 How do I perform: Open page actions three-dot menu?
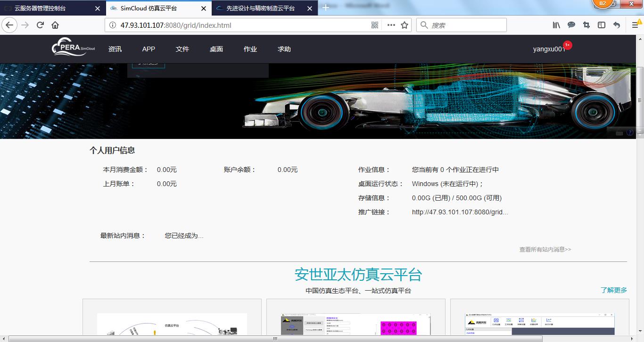click(x=391, y=25)
